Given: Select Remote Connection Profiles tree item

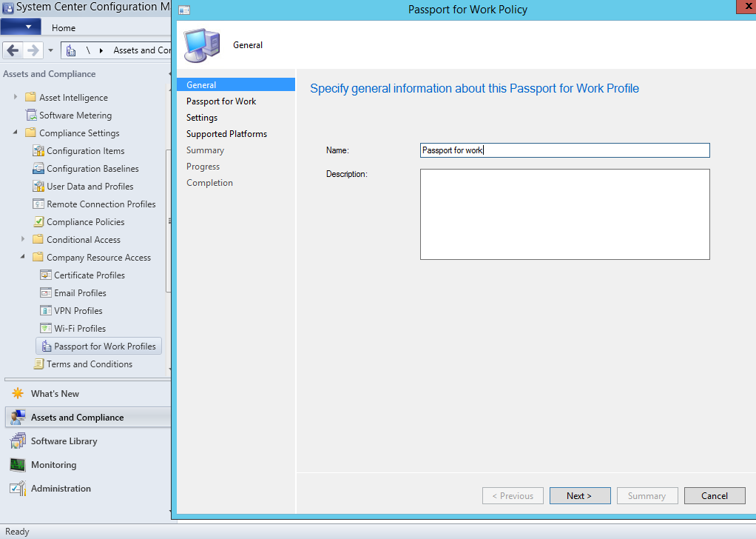Looking at the screenshot, I should tap(101, 204).
